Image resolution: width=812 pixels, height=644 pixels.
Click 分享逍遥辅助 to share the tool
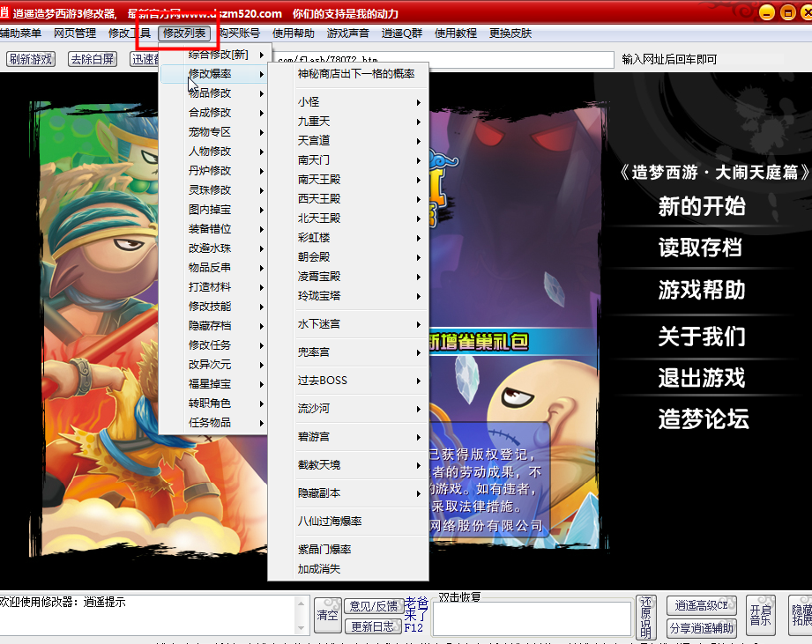(x=702, y=627)
